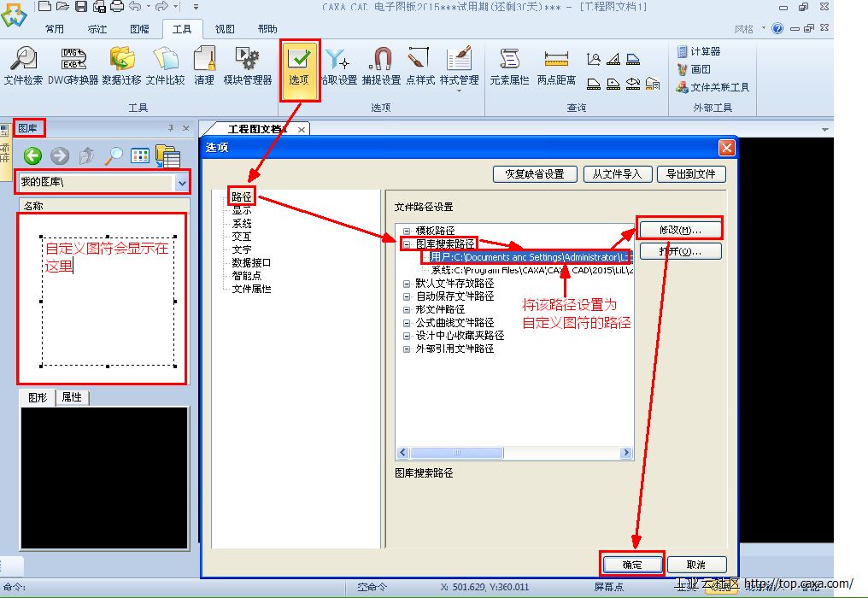
Task: Select 文件属性 in options category tree
Action: tap(251, 289)
